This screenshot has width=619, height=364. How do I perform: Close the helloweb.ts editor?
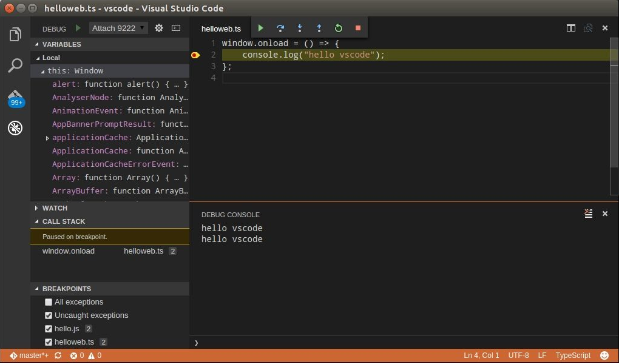[x=605, y=28]
